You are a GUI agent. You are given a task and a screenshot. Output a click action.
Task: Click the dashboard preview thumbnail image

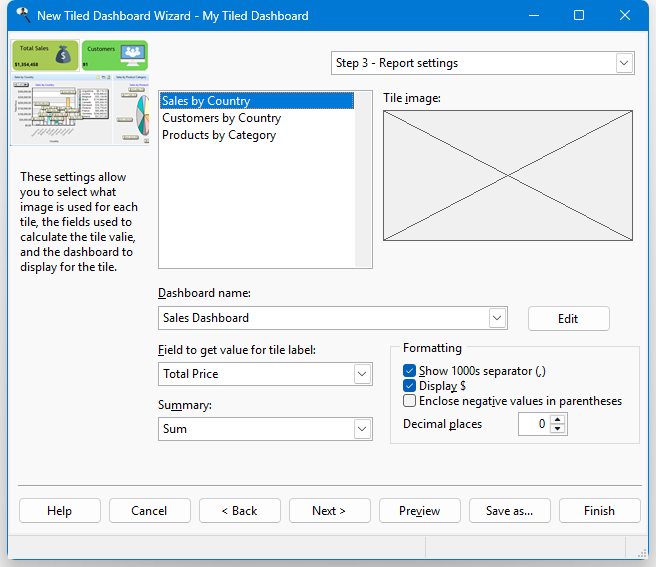[80, 93]
